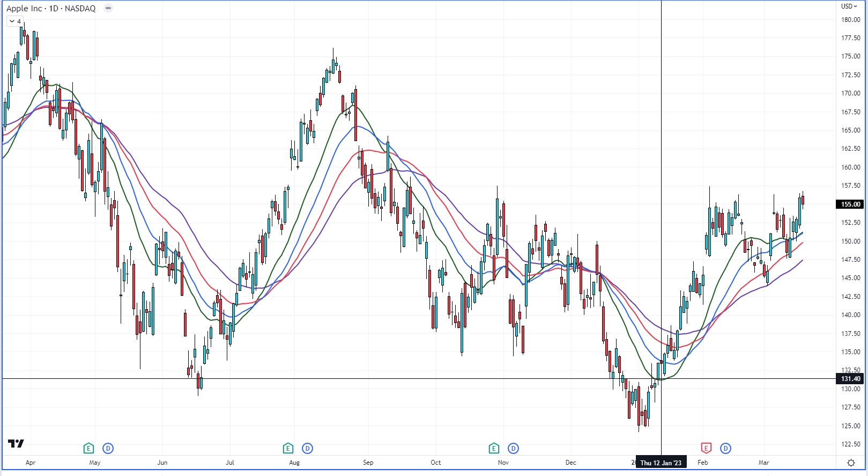The height and width of the screenshot is (476, 868).
Task: Open the dividend D marker after May
Action: pyautogui.click(x=108, y=448)
